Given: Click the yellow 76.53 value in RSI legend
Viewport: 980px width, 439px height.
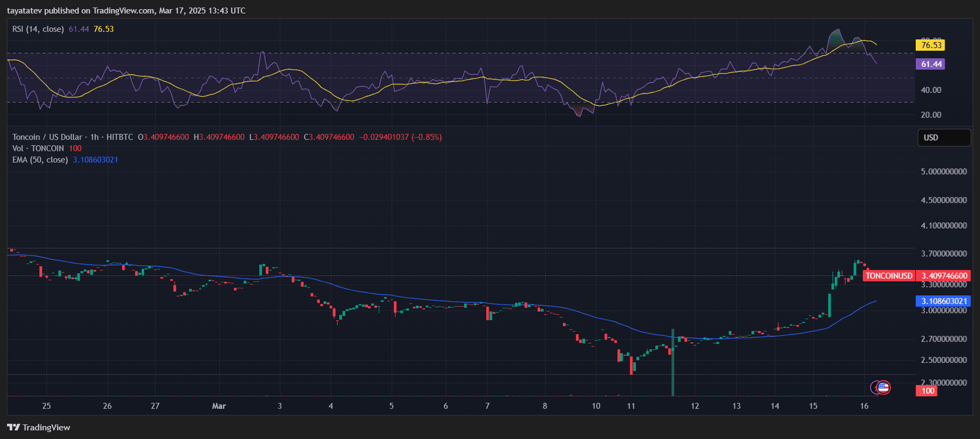Looking at the screenshot, I should coord(104,29).
